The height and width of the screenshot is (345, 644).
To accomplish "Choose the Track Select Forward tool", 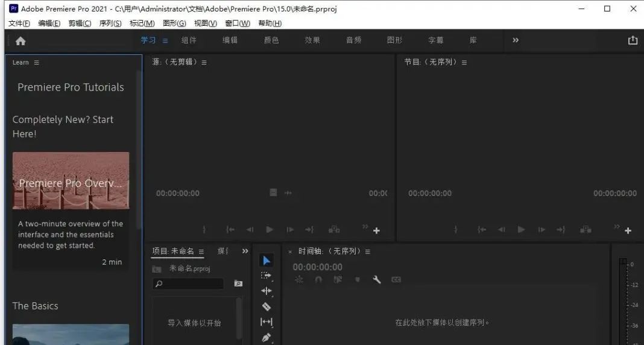I will pyautogui.click(x=267, y=276).
